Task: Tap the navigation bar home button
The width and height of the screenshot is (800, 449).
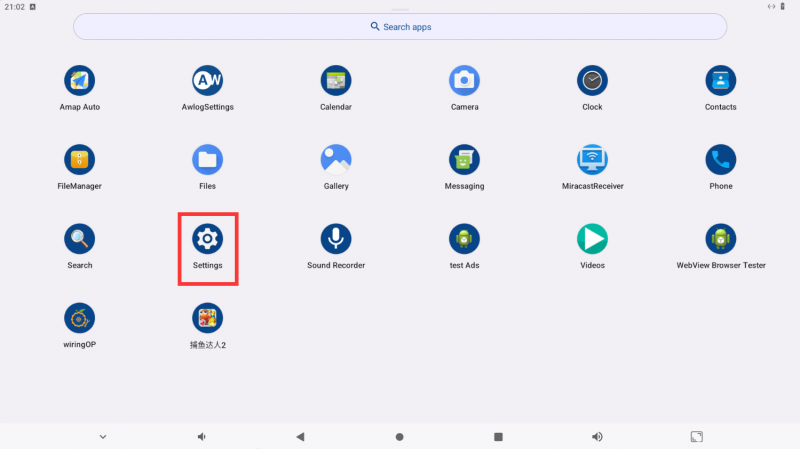Action: [399, 437]
